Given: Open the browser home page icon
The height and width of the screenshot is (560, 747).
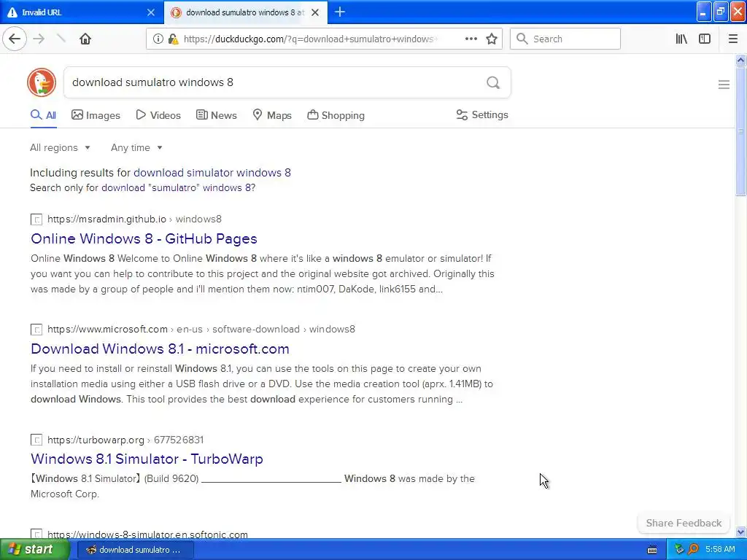Looking at the screenshot, I should [x=85, y=39].
